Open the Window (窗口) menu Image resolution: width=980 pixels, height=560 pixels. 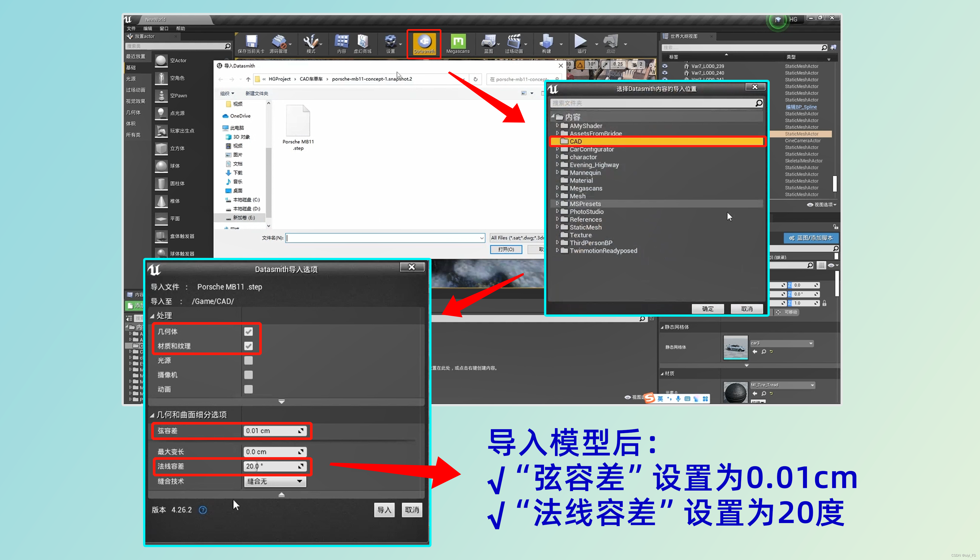[164, 29]
